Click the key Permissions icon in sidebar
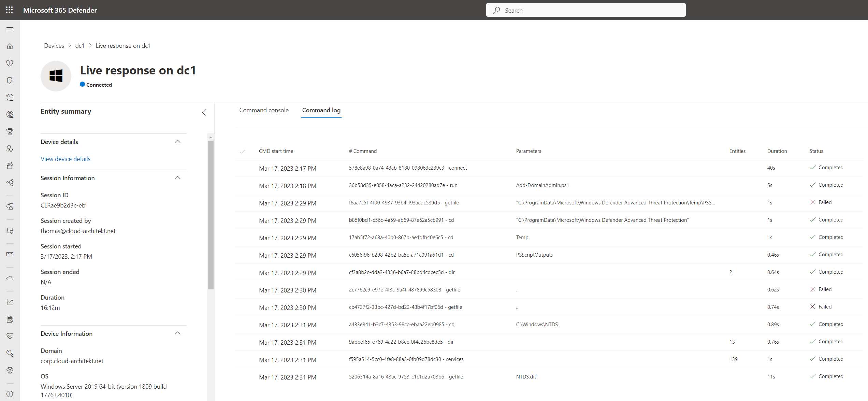868x401 pixels. [x=10, y=353]
